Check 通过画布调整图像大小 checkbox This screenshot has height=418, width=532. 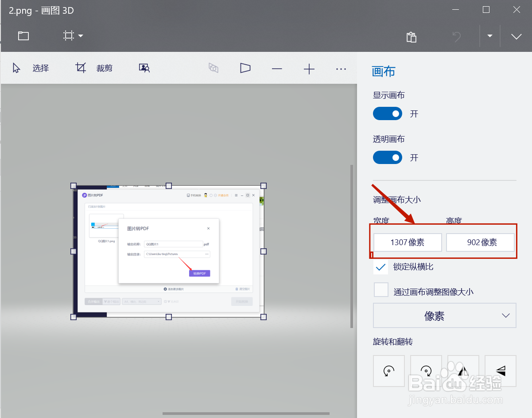tap(381, 290)
